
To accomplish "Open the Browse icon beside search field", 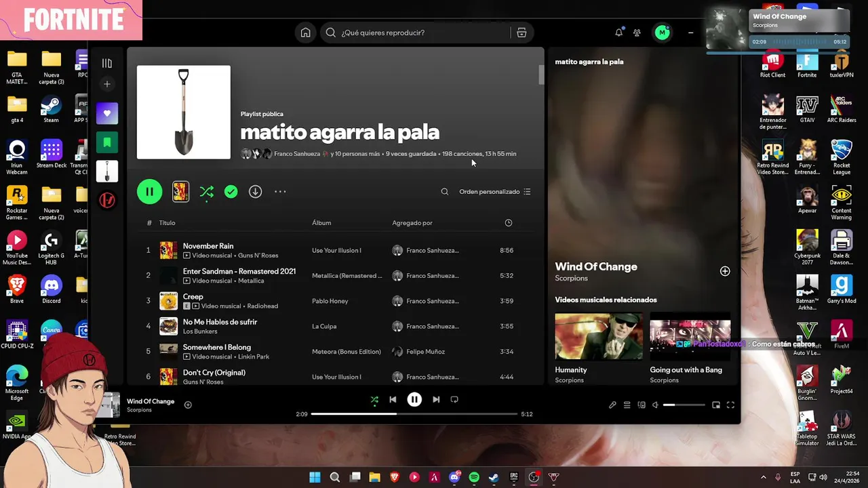I will [x=521, y=33].
